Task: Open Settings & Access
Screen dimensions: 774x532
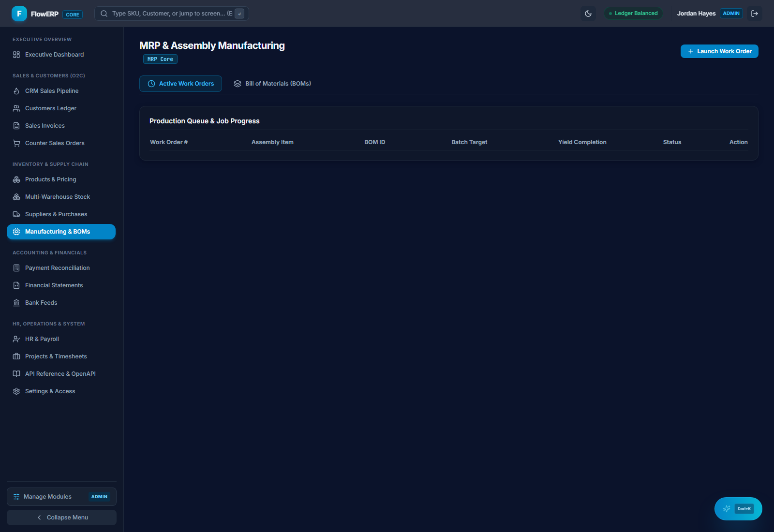Action: [x=61, y=391]
